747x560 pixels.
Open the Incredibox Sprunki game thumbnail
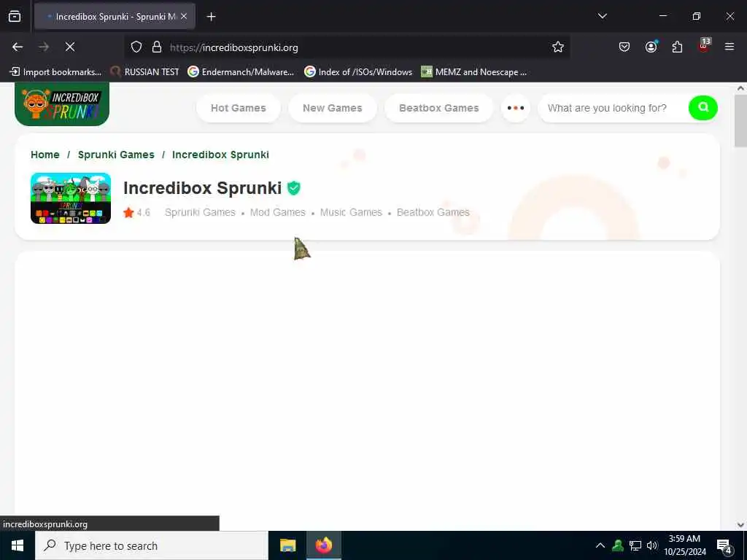[71, 198]
